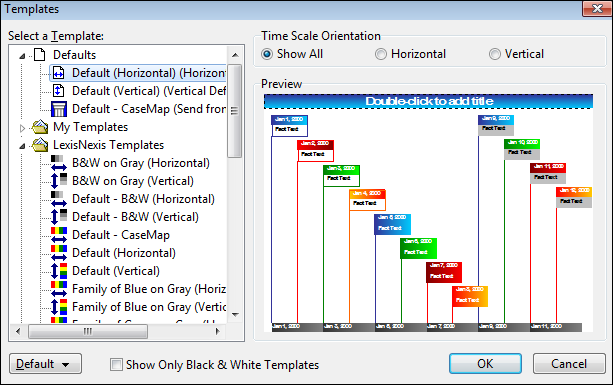Screen dimensions: 613x385
Task: Select B&W on Gray (Horizontal) template
Action: (141, 163)
